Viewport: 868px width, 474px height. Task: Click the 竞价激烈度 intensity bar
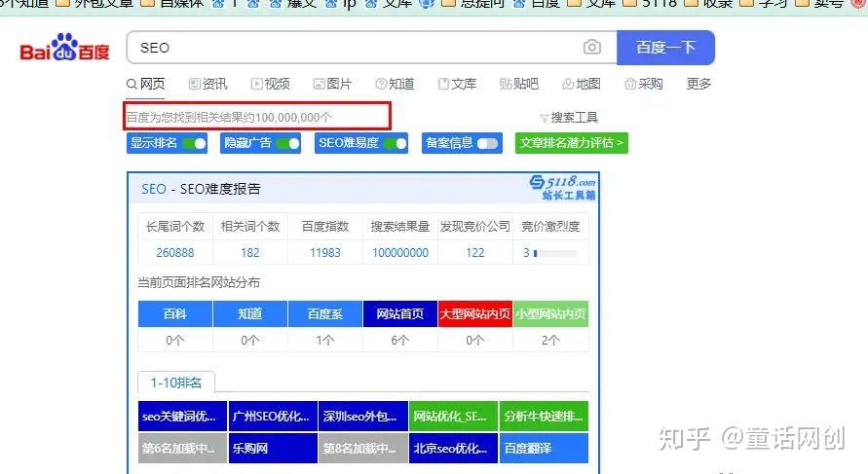pos(555,253)
